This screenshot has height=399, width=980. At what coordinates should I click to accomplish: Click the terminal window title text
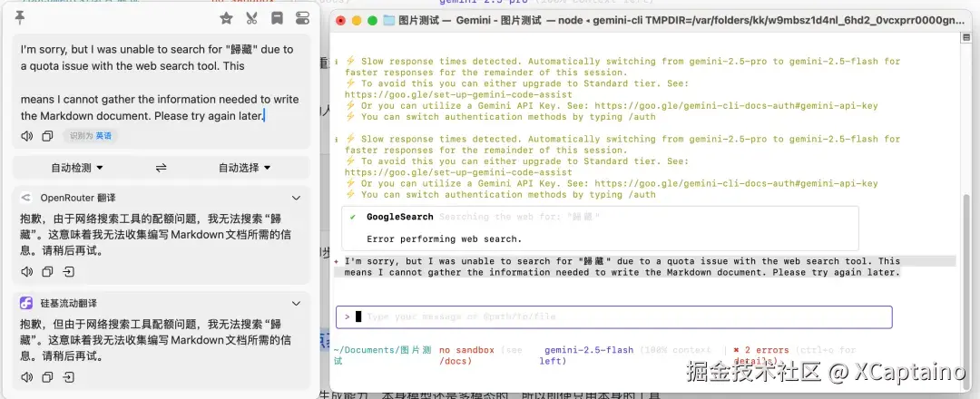pos(681,21)
